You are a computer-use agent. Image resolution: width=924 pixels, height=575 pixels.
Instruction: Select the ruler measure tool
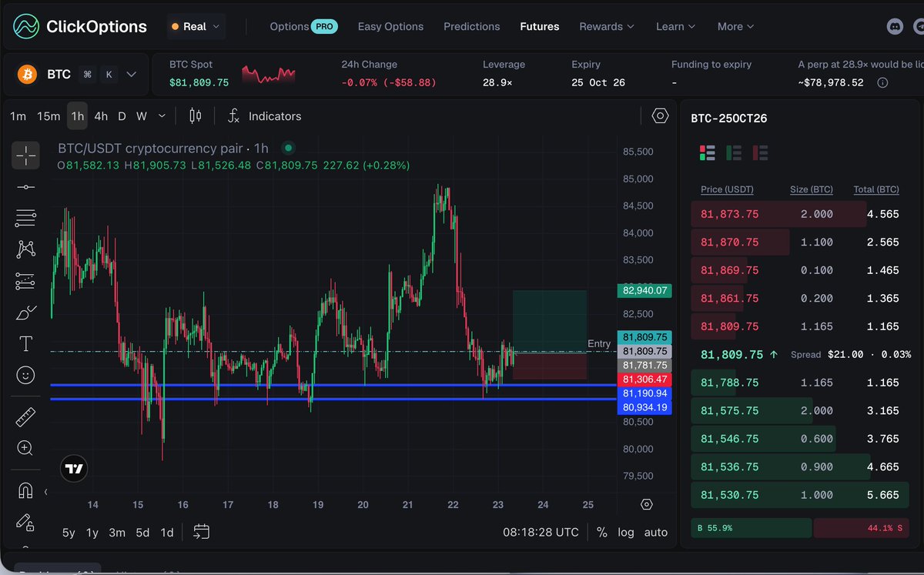tap(25, 416)
